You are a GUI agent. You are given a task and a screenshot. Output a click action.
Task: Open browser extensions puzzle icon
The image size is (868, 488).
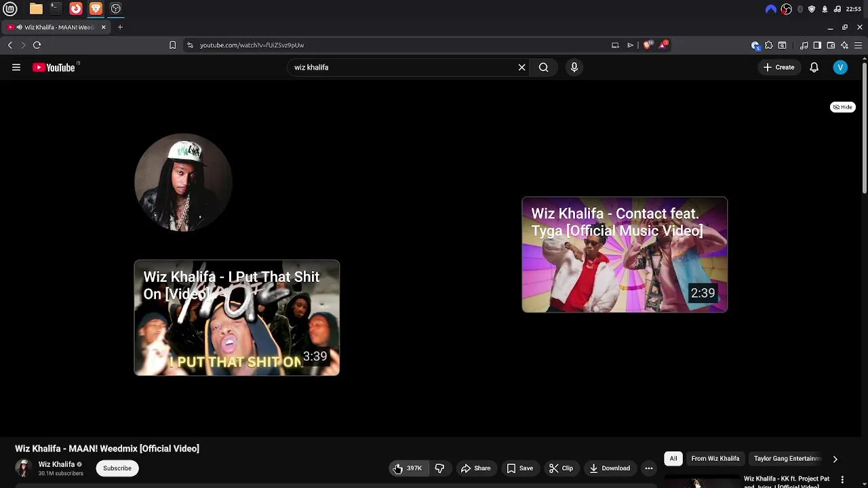(x=768, y=45)
